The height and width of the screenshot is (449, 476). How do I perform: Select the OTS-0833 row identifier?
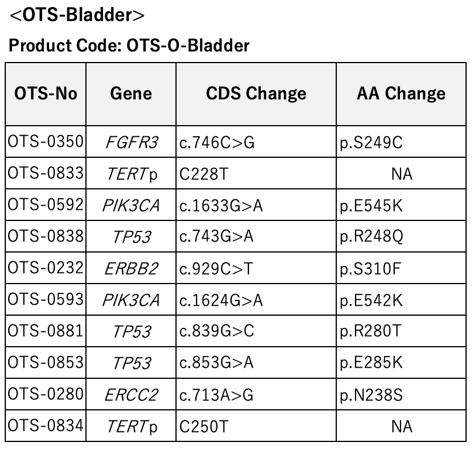(46, 173)
